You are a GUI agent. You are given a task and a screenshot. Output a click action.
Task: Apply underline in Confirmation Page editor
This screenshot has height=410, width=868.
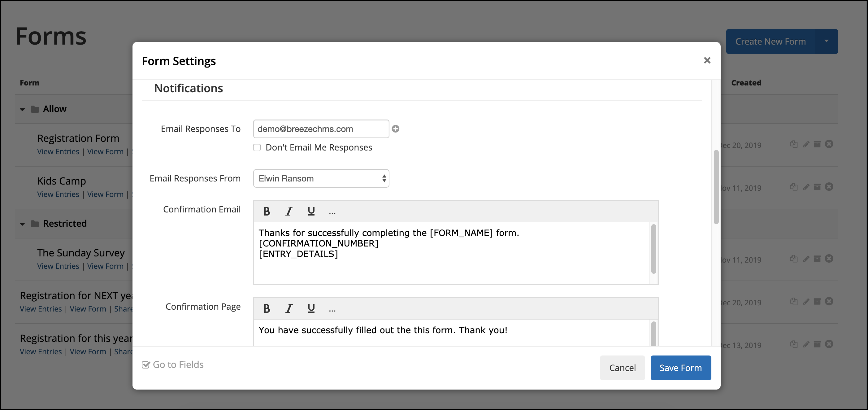[311, 308]
